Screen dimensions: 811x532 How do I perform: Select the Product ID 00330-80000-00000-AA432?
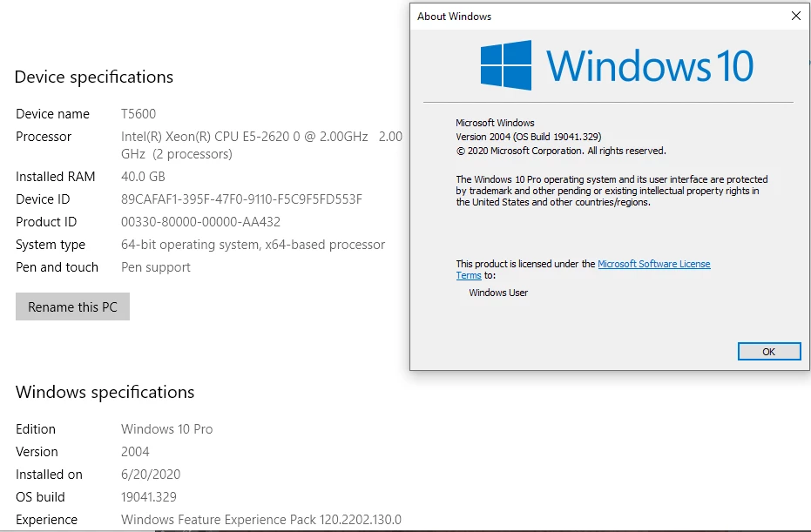200,222
